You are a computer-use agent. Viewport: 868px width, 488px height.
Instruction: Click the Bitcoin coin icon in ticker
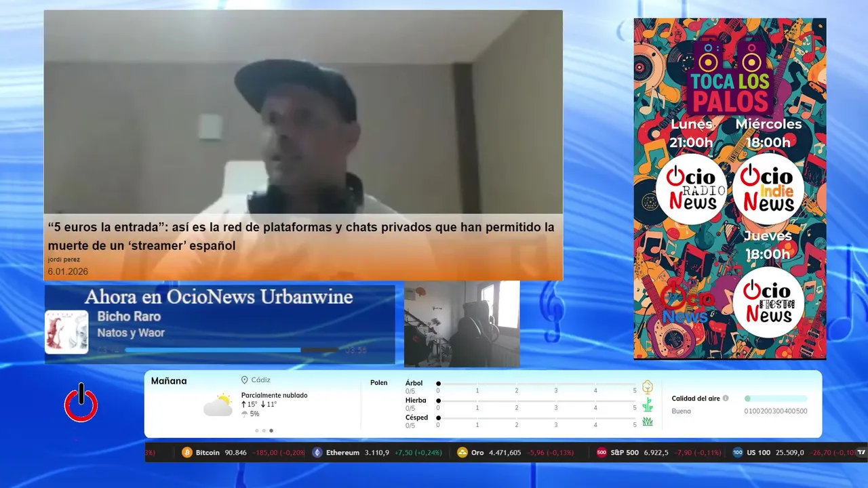pos(187,453)
